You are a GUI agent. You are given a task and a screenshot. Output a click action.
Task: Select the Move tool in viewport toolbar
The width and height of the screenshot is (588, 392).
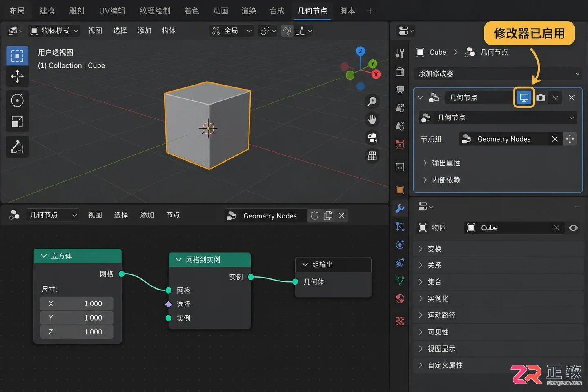pyautogui.click(x=17, y=76)
